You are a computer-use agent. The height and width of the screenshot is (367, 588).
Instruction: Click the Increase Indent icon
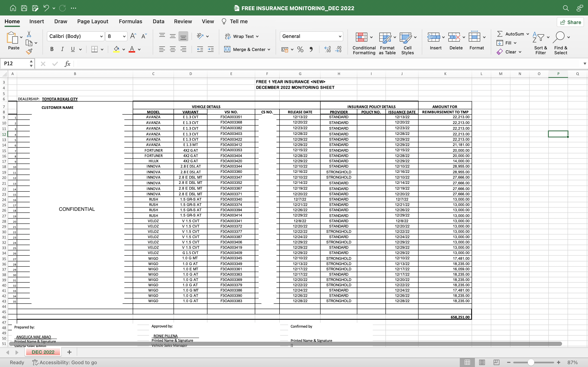tap(211, 50)
